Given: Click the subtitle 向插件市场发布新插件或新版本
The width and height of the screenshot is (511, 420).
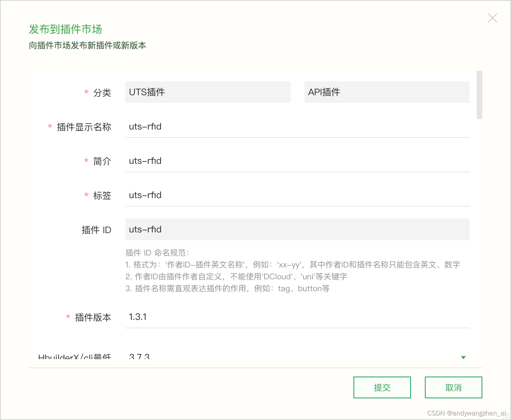Looking at the screenshot, I should coord(87,45).
